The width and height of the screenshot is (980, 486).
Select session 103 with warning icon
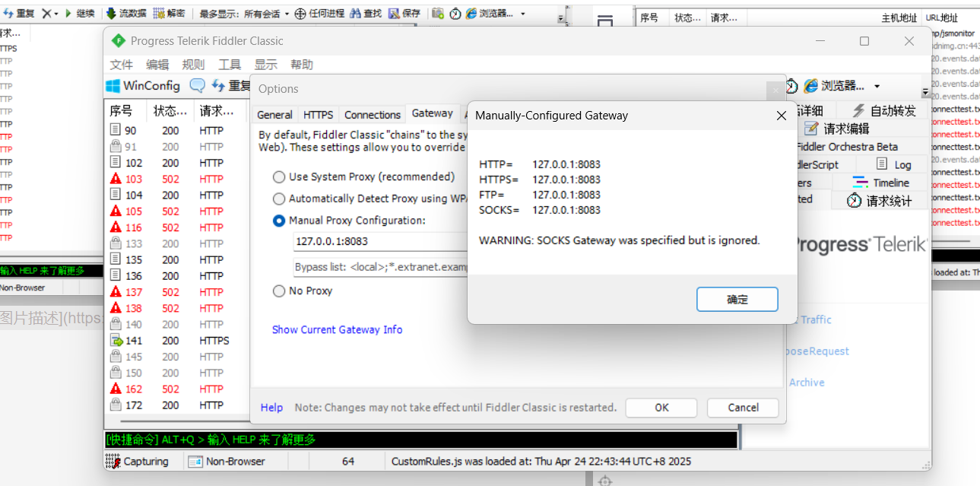pos(116,179)
